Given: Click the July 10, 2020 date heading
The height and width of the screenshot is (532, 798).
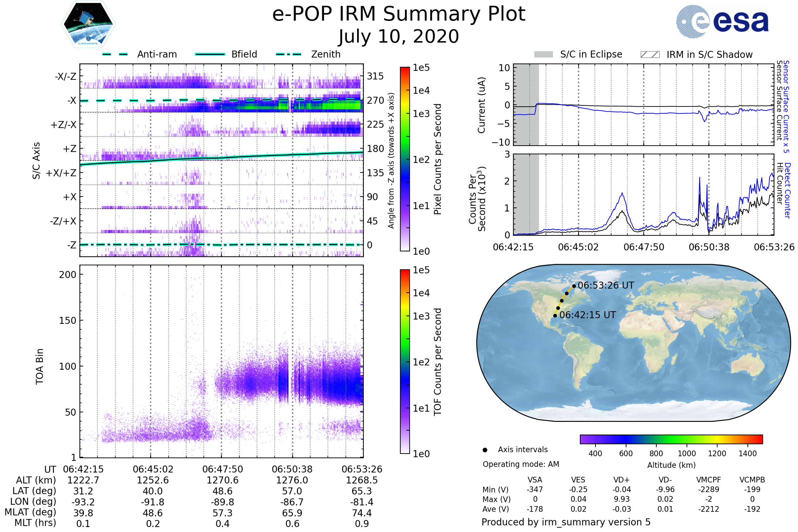Looking at the screenshot, I should tap(399, 37).
